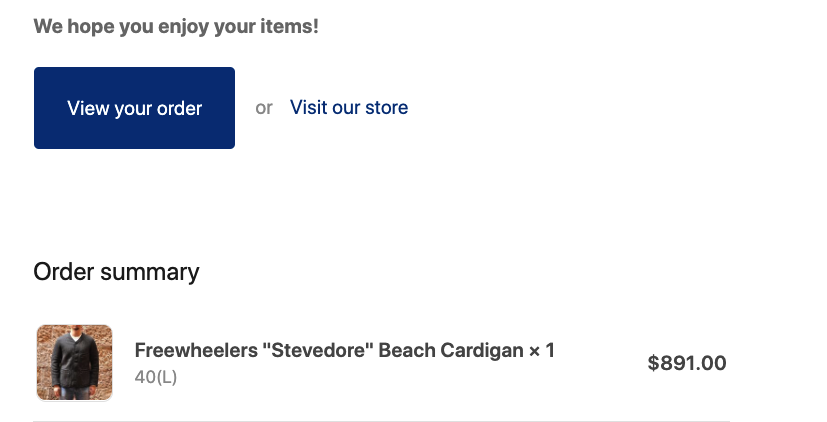The width and height of the screenshot is (827, 422).
Task: Click the $891.00 item price
Action: click(687, 363)
